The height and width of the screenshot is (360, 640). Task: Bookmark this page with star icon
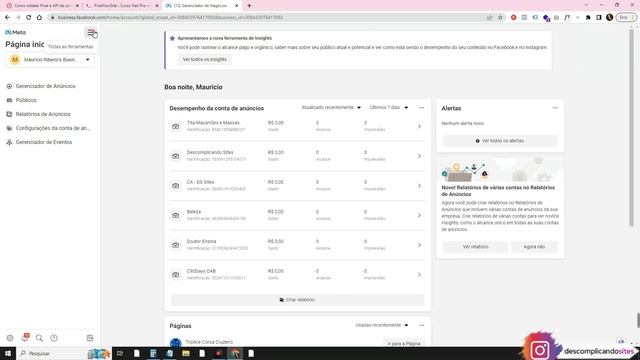(500, 18)
